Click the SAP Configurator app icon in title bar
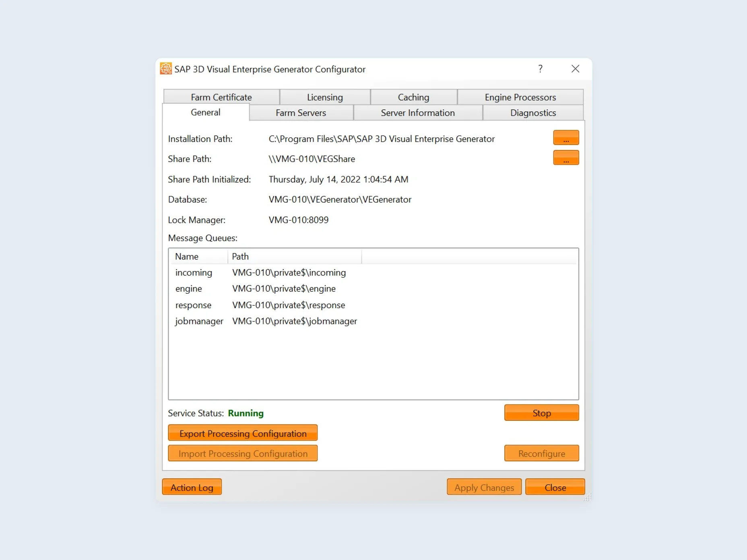 (x=165, y=69)
